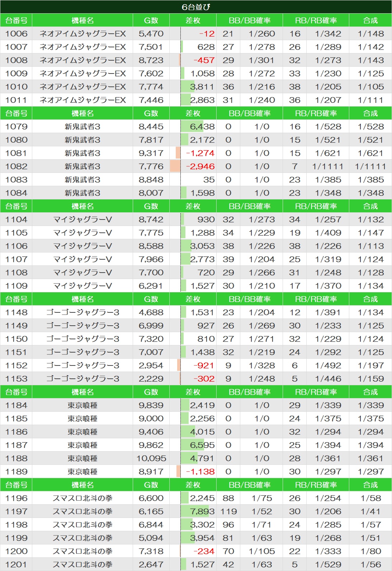Select machine number 1104
The image size is (392, 571).
tap(16, 220)
